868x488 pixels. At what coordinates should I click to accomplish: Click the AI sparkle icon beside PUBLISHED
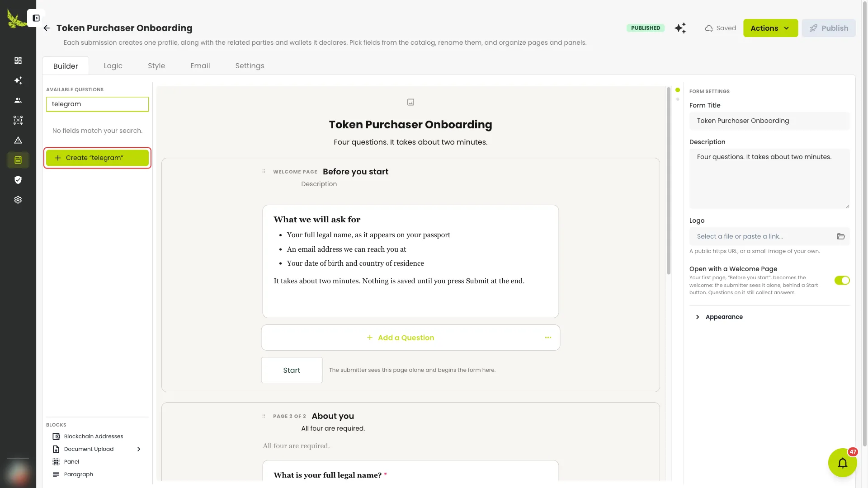pyautogui.click(x=680, y=28)
